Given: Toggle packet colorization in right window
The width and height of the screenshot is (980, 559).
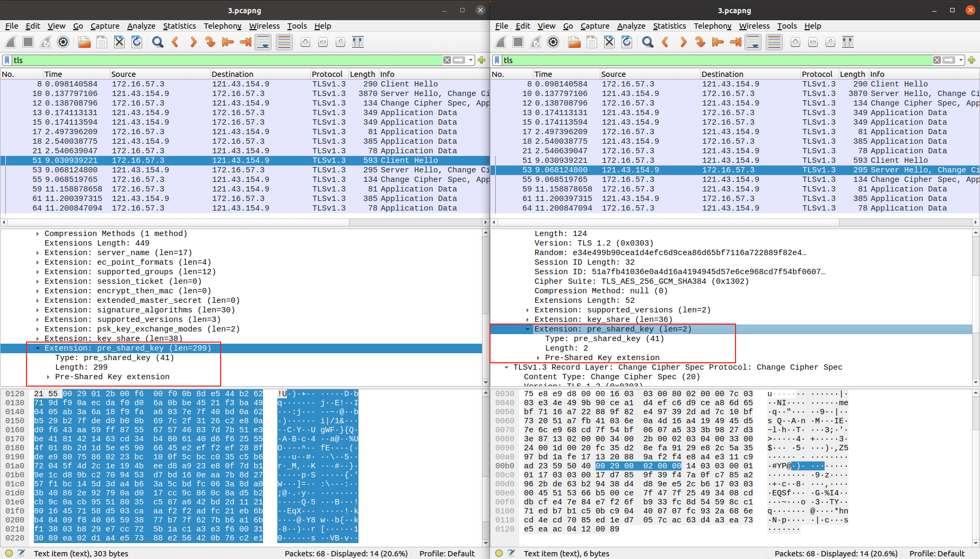Looking at the screenshot, I should pyautogui.click(x=774, y=42).
